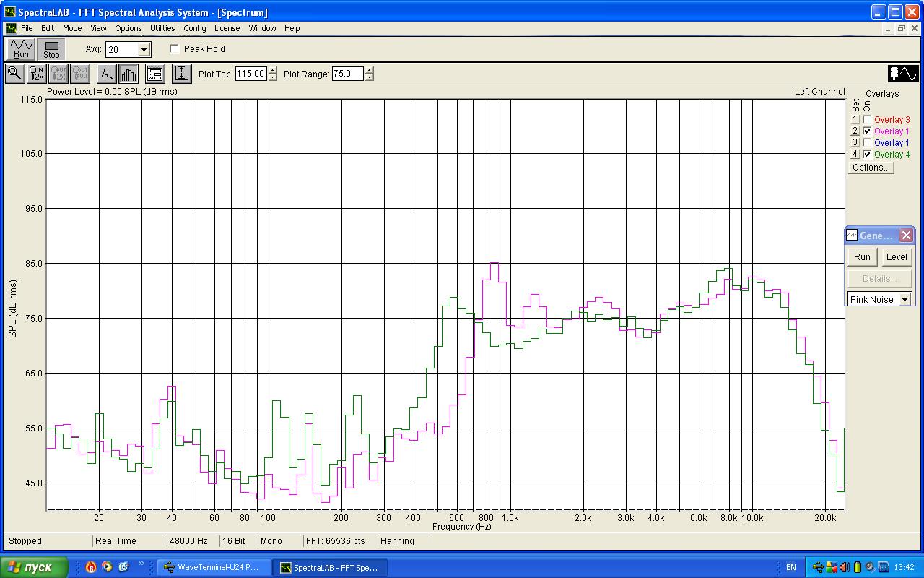Image resolution: width=924 pixels, height=578 pixels.
Task: Open the plot settings dialog icon
Action: click(154, 73)
